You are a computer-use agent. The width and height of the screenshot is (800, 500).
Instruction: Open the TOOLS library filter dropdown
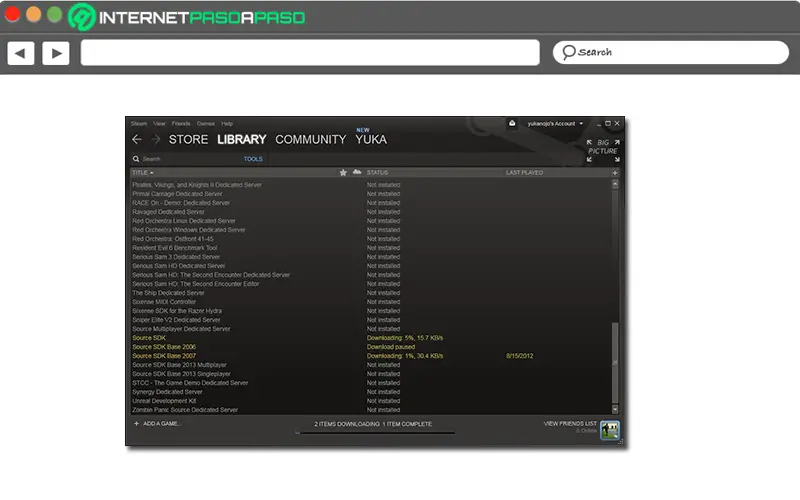click(x=253, y=159)
